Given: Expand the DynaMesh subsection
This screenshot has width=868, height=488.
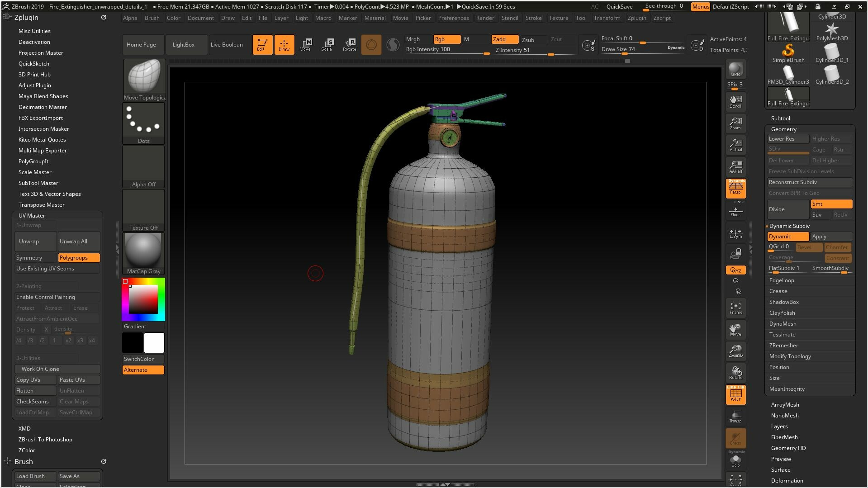Looking at the screenshot, I should 783,324.
